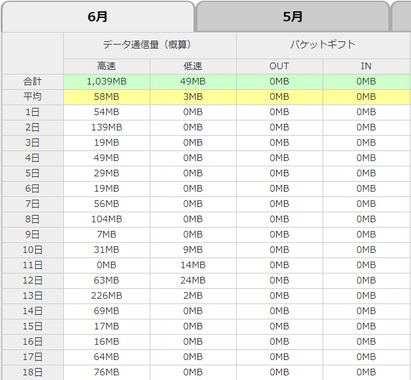This screenshot has height=380, width=411.
Task: Select the 高速 column header
Action: click(x=107, y=66)
